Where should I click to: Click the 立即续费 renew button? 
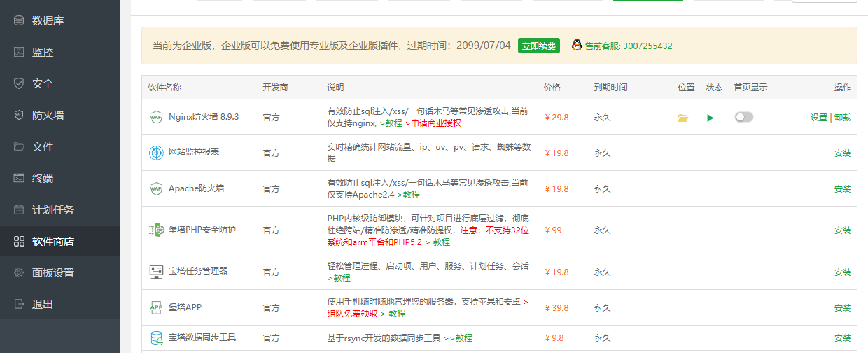tap(538, 46)
